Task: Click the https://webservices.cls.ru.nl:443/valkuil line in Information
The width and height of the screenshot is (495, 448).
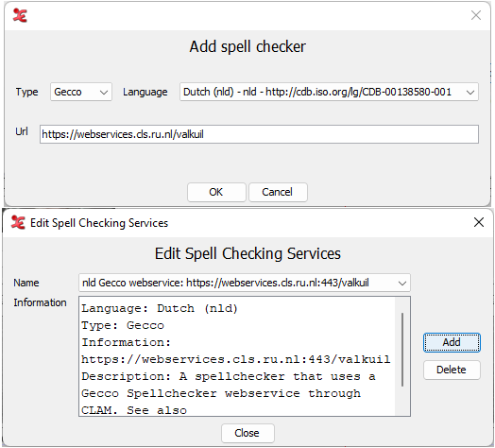Action: tap(236, 359)
